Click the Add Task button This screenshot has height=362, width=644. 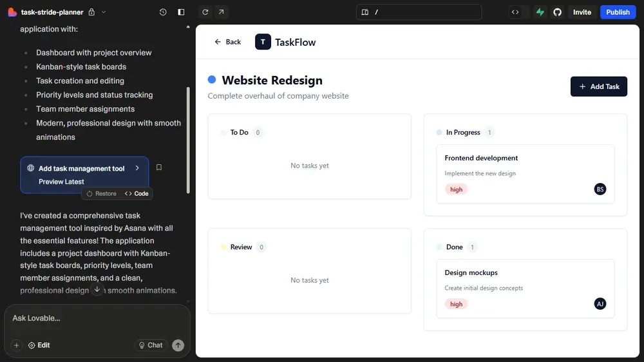[x=598, y=86]
